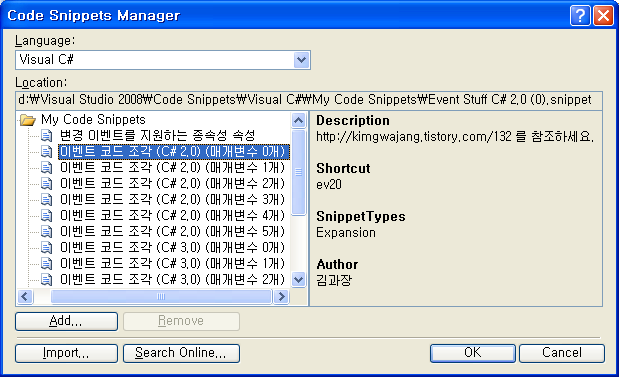This screenshot has width=619, height=377.
Task: Click the description URL kimgwajang.tistory.com/132 text
Action: click(414, 137)
